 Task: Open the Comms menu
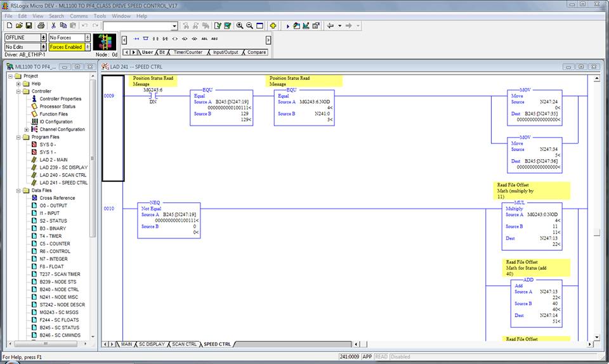click(x=79, y=16)
